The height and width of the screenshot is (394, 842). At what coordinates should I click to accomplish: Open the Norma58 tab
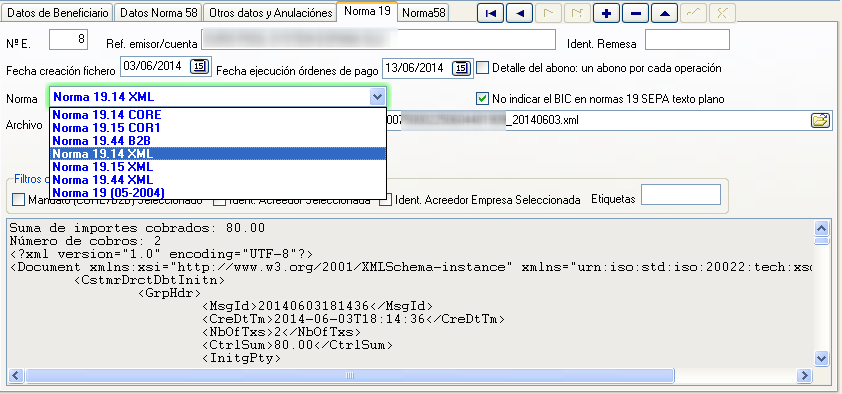coord(424,13)
